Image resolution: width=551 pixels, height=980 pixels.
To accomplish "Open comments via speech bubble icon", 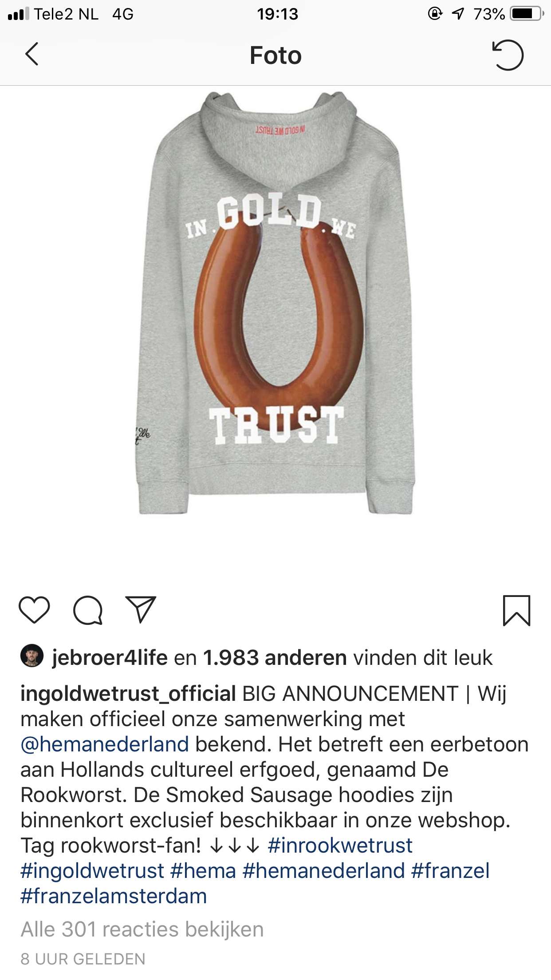I will [88, 610].
